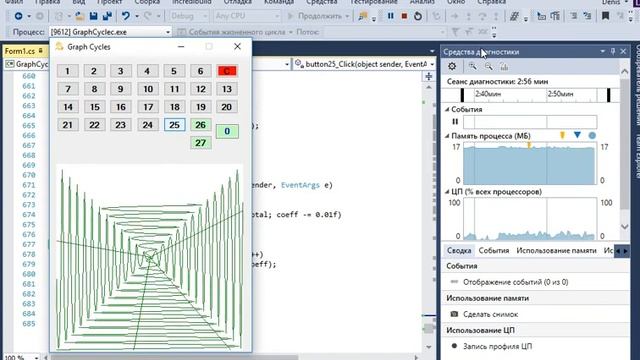Open the Process [9612] GraphCyclec.exe dropdown
The width and height of the screenshot is (640, 360).
point(168,32)
